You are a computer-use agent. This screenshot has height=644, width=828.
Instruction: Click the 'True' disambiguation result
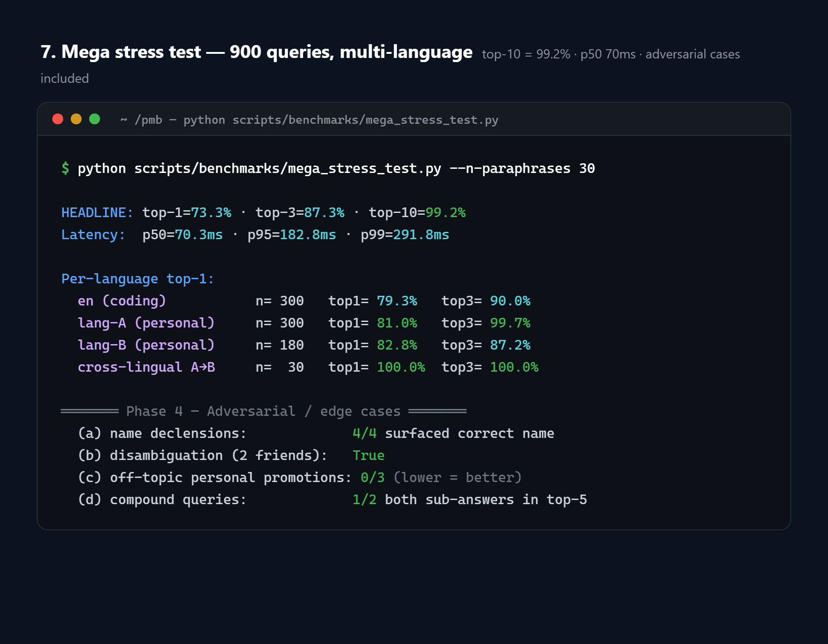click(368, 455)
